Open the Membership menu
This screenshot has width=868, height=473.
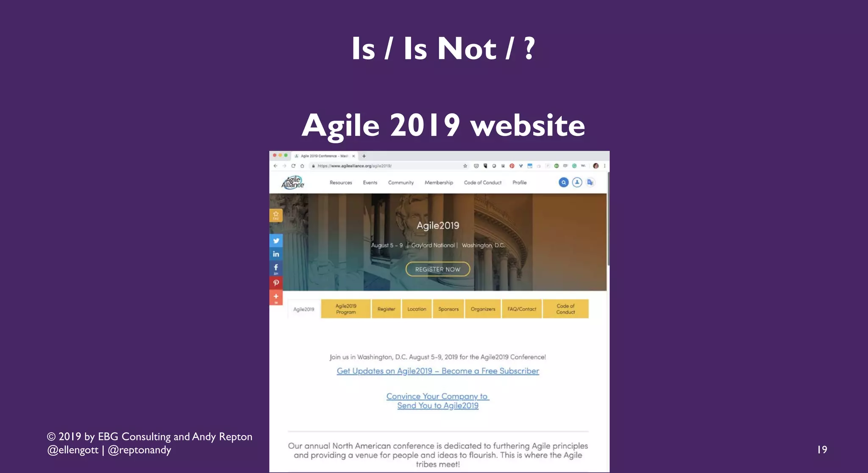[439, 183]
